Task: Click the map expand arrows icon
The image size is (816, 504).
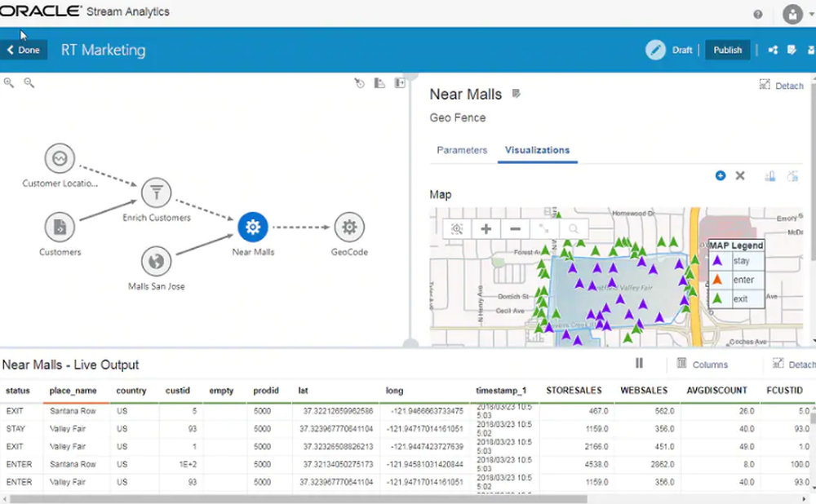Action: [543, 229]
